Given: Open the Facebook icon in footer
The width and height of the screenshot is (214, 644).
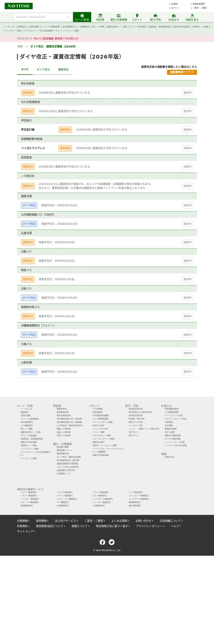Looking at the screenshot, I should click(102, 542).
